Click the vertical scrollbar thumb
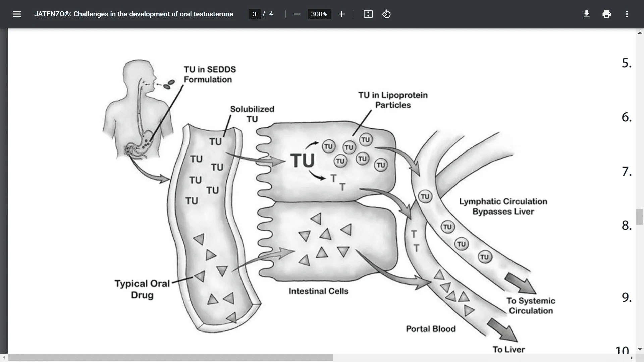 coord(640,217)
